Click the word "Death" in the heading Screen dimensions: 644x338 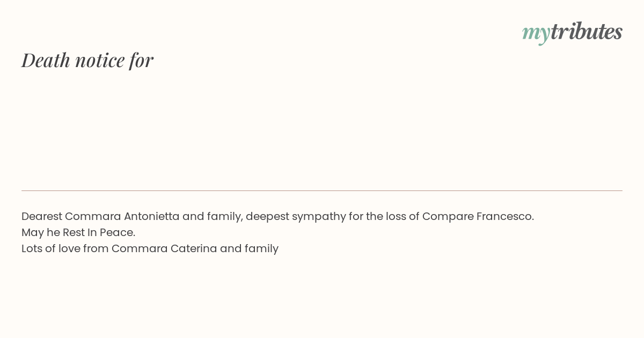coord(46,60)
